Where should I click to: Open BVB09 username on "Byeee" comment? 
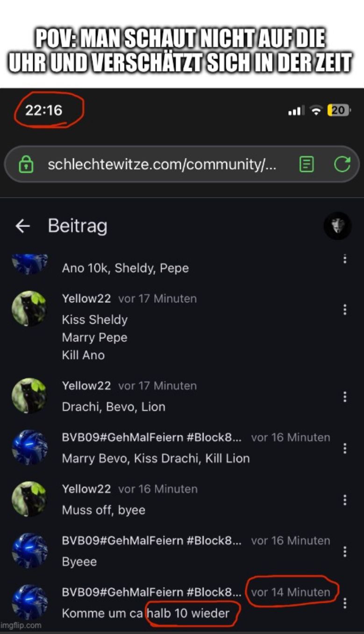[152, 541]
